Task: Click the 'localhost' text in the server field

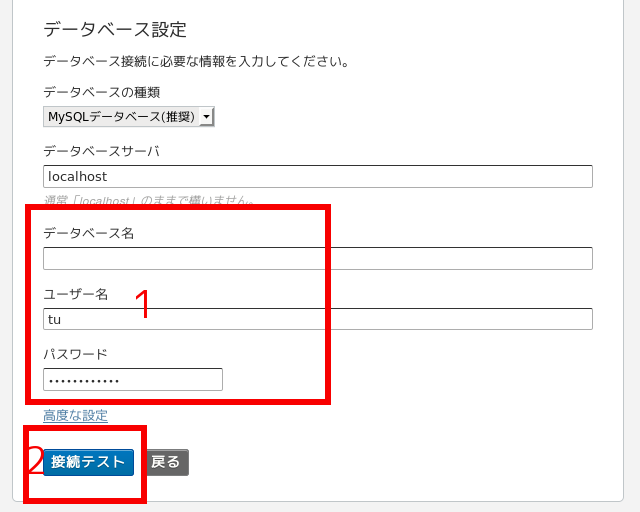Action: pos(77,177)
